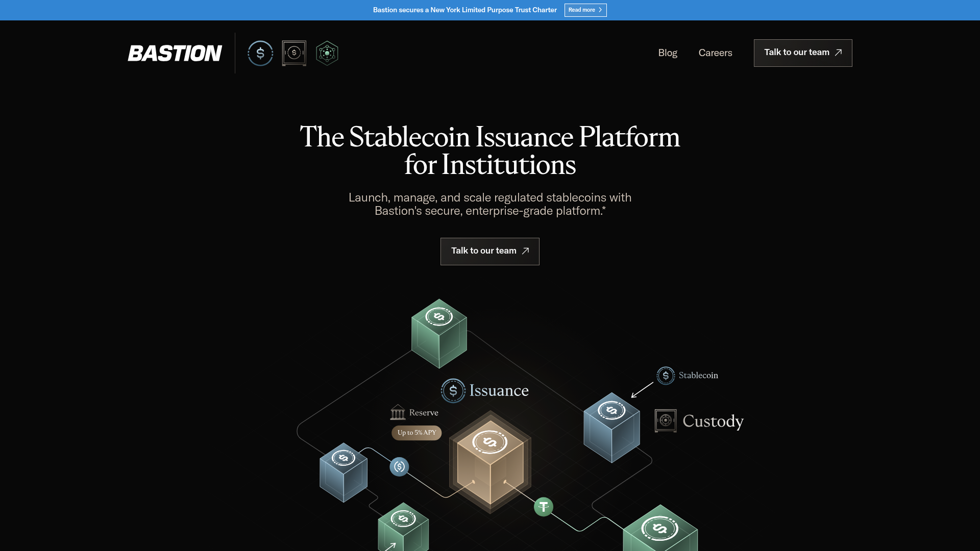This screenshot has width=980, height=551.
Task: Click banner text about New York Trust Charter
Action: coord(464,10)
